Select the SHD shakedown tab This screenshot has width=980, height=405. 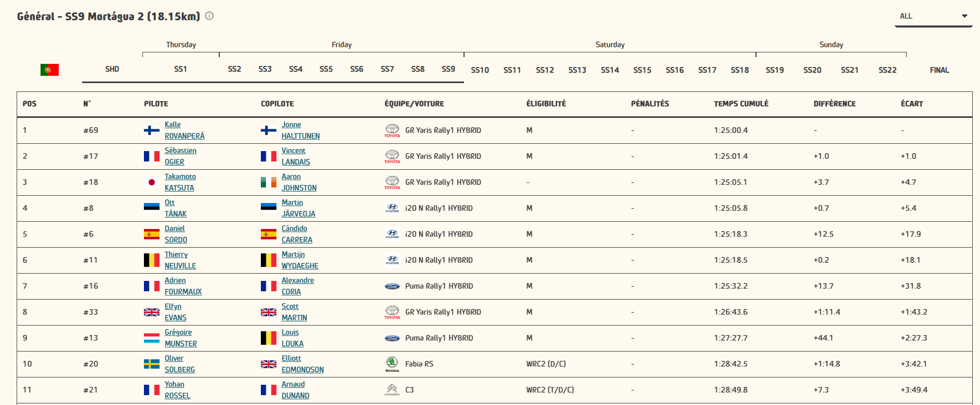tap(112, 69)
